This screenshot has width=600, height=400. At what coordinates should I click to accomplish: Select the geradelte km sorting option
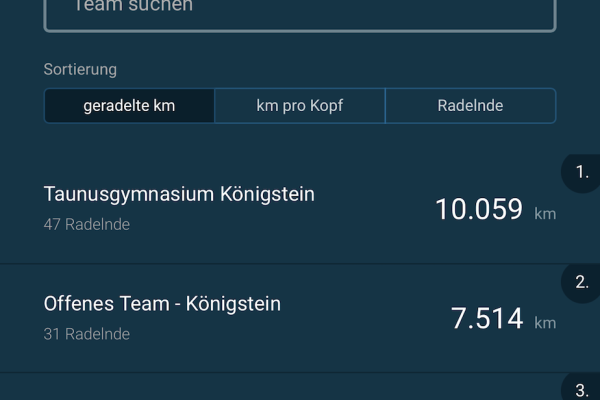tap(129, 106)
